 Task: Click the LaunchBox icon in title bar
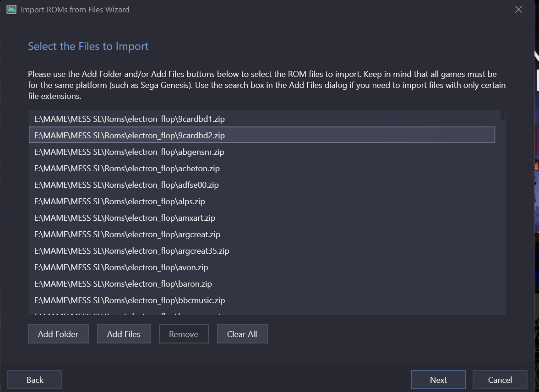(11, 10)
